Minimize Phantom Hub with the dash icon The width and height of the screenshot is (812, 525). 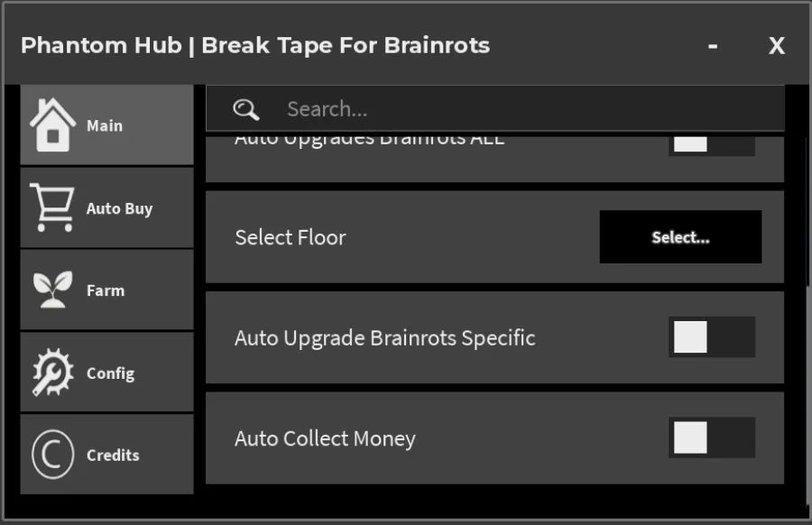pyautogui.click(x=713, y=46)
